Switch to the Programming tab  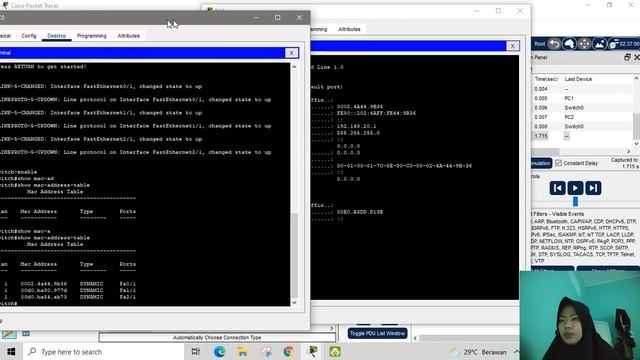(x=91, y=36)
